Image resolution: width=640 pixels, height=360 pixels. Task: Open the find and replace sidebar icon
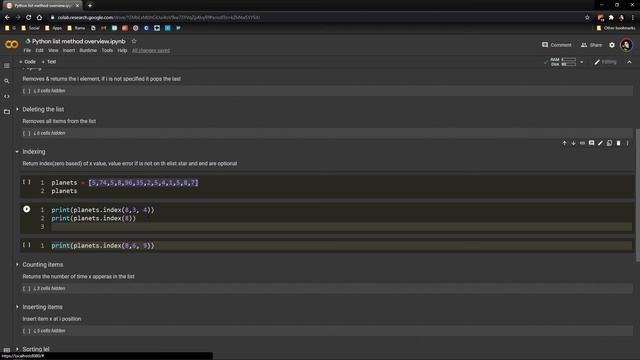7,81
